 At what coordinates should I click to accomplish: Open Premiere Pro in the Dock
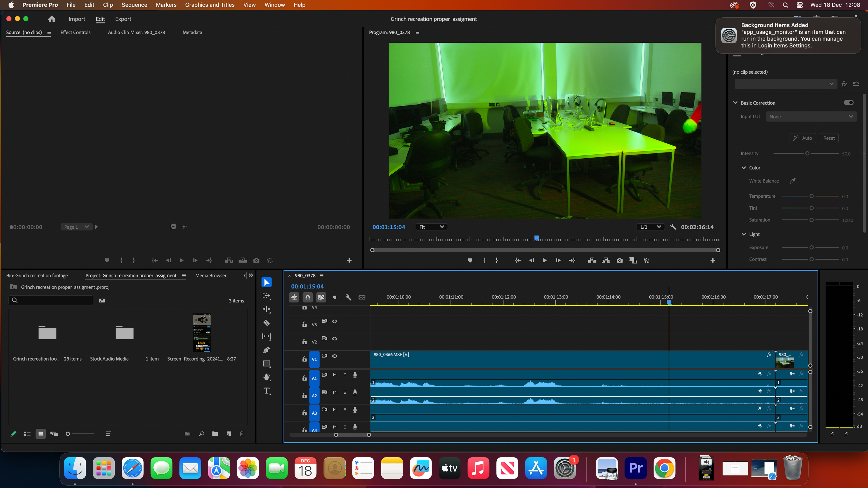click(635, 468)
